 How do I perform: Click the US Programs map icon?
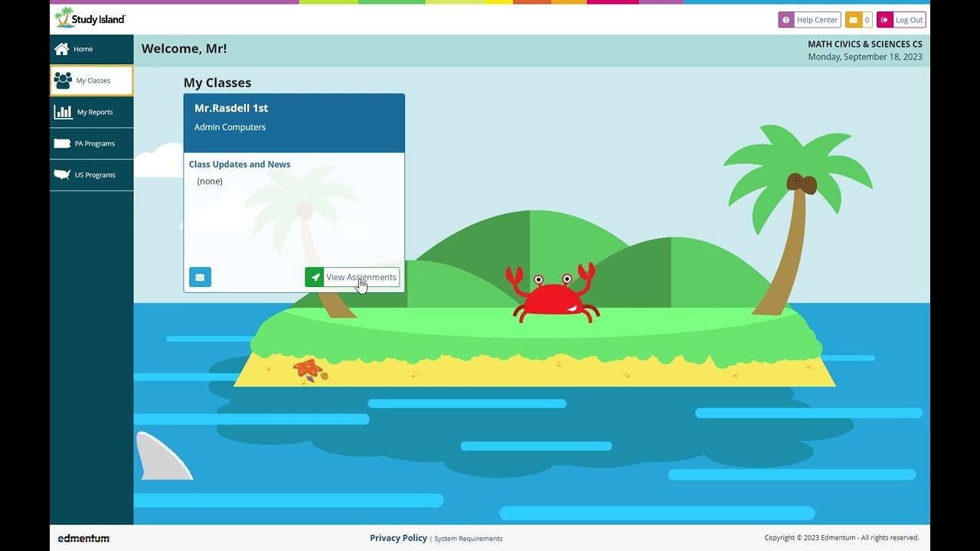[64, 174]
